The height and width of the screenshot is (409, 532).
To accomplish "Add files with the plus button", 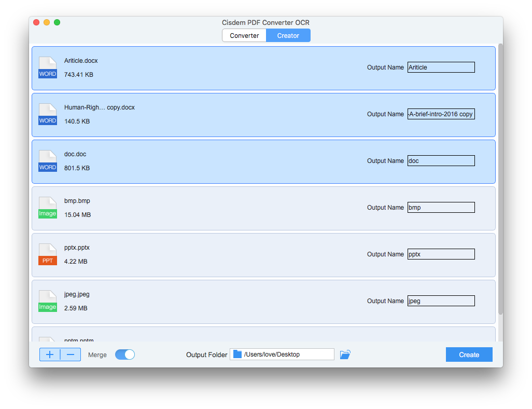I will 50,355.
